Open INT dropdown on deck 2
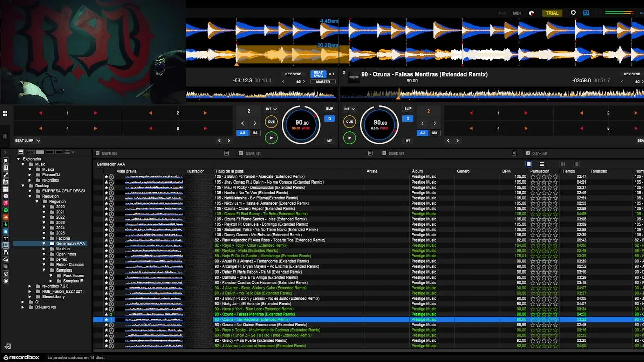This screenshot has width=644, height=362. (x=349, y=109)
